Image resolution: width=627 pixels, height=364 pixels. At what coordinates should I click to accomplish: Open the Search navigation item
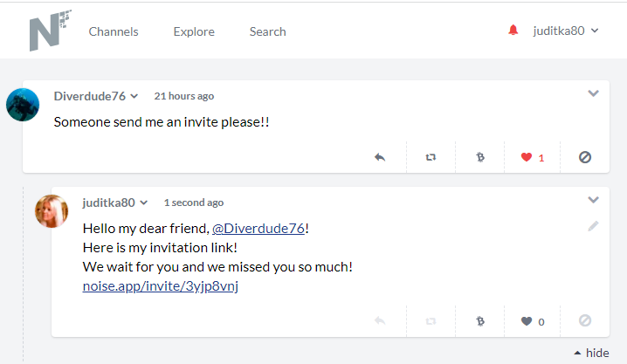(x=267, y=31)
